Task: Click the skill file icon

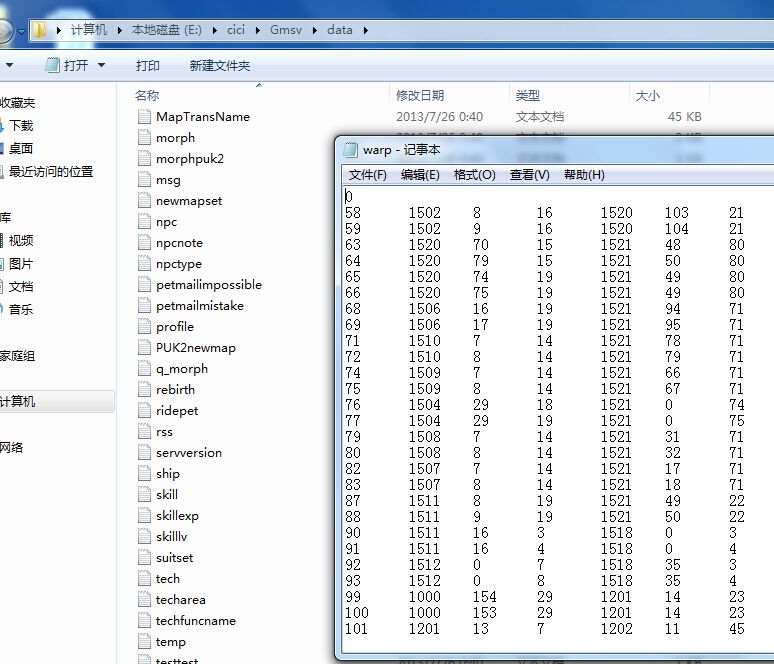Action: pyautogui.click(x=144, y=495)
